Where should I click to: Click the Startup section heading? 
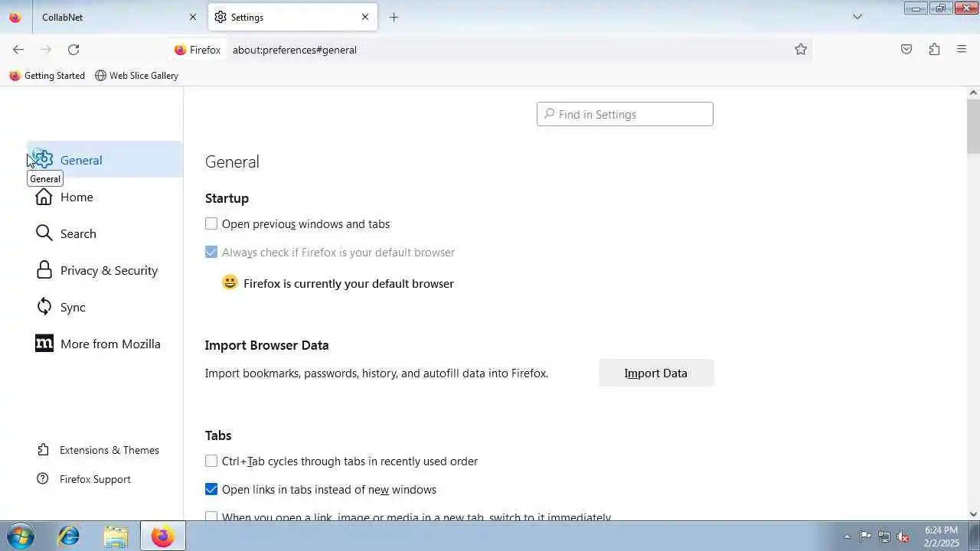(227, 198)
